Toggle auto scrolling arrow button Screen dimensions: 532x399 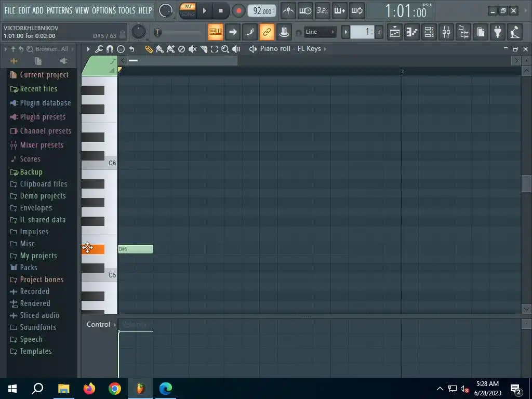[233, 32]
